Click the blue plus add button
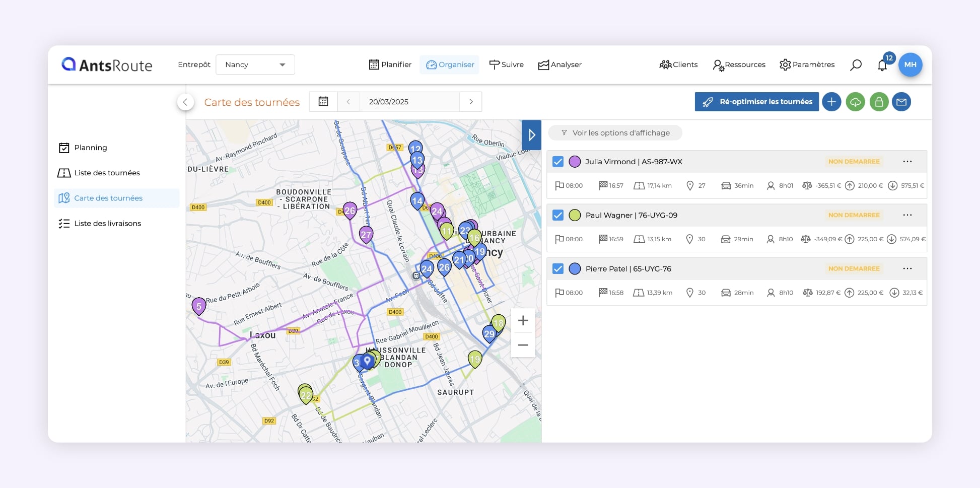 [x=831, y=102]
